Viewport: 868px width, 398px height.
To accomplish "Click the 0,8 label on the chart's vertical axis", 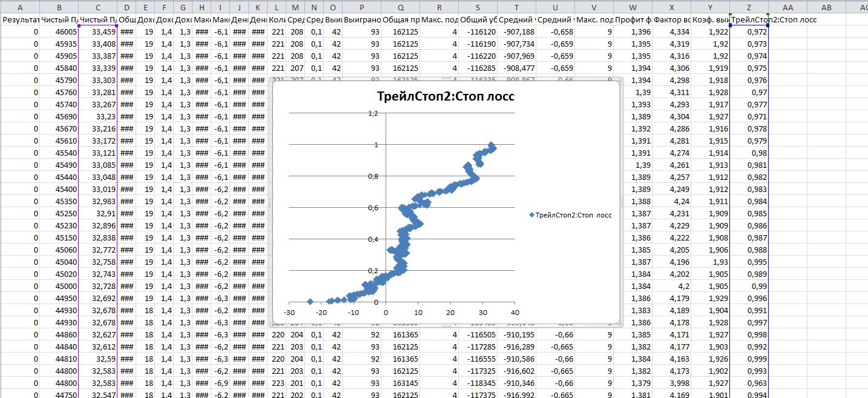I will 373,176.
